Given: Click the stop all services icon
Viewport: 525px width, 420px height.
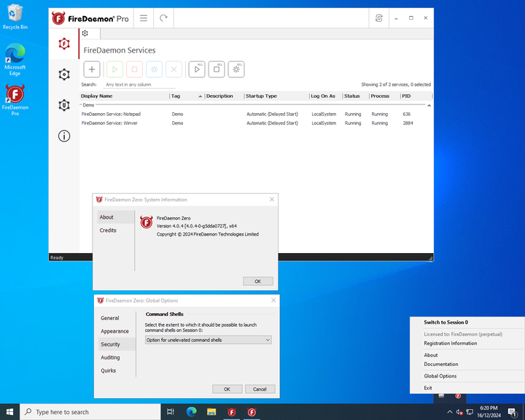Looking at the screenshot, I should [217, 69].
